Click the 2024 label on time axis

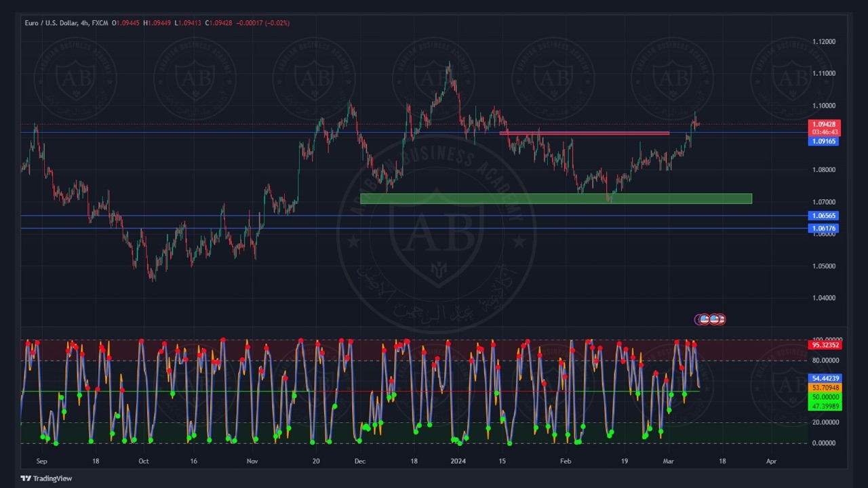tap(458, 461)
